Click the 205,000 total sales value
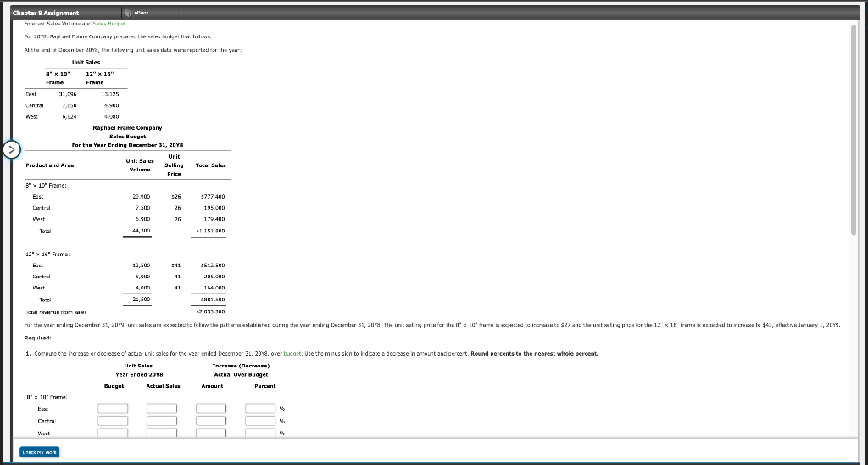 (214, 277)
